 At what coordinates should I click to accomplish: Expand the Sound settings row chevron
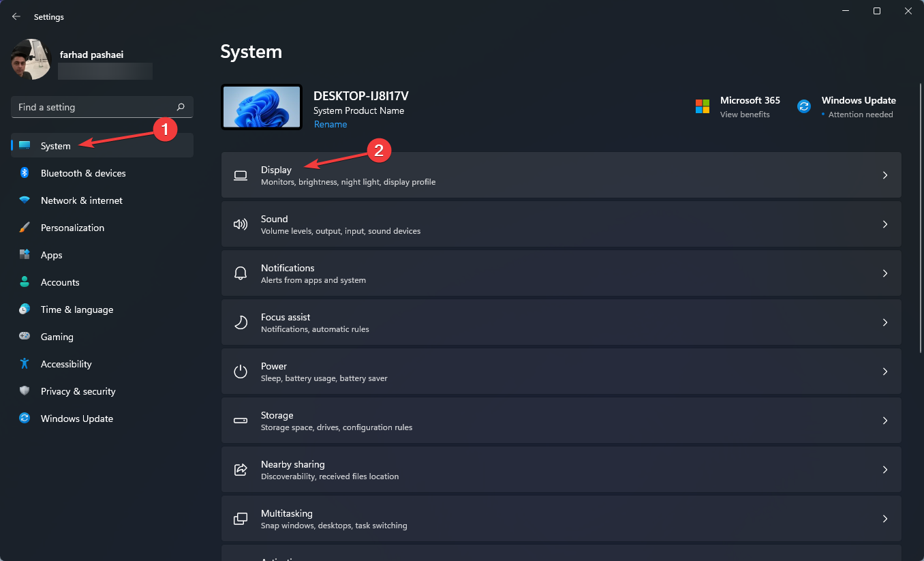pos(884,224)
